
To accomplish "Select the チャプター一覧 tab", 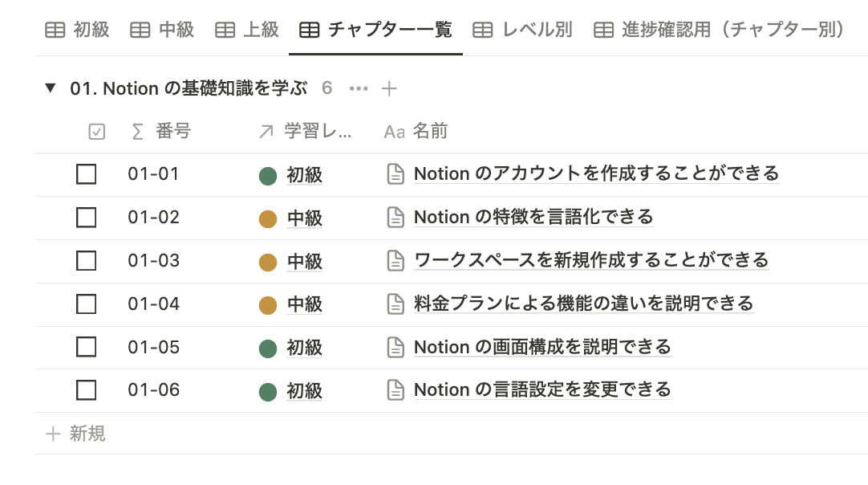I will 375,30.
